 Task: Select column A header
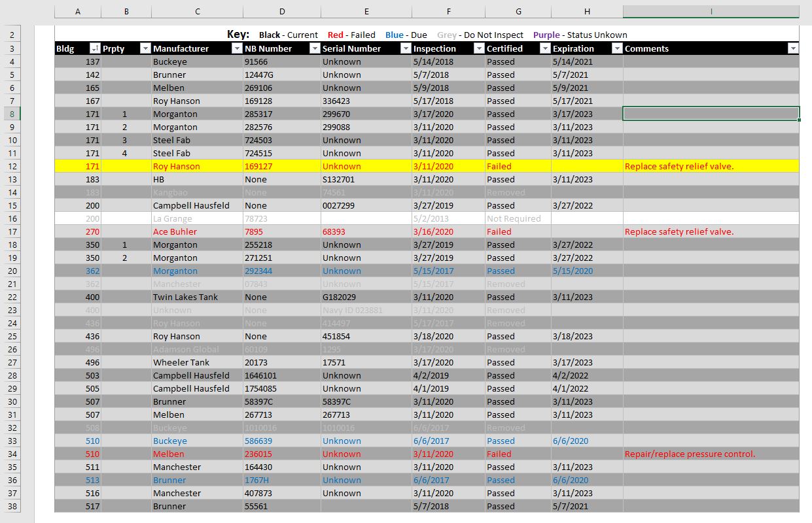click(x=78, y=12)
